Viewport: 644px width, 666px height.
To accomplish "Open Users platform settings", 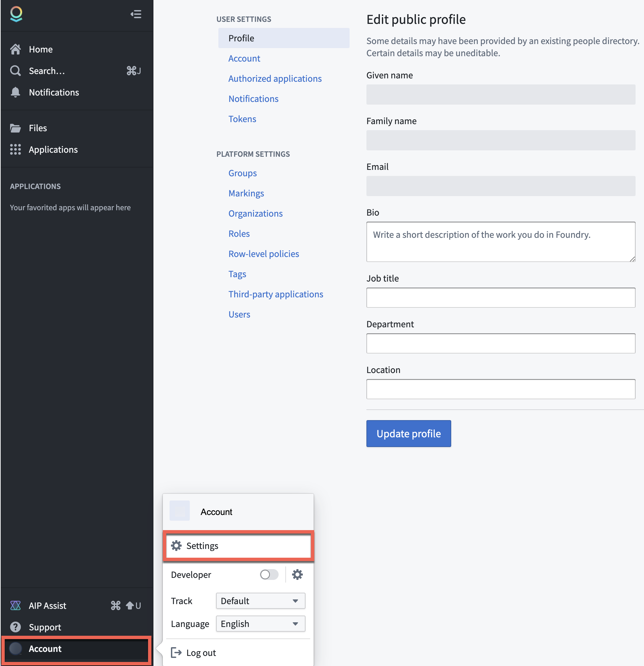I will coord(239,314).
